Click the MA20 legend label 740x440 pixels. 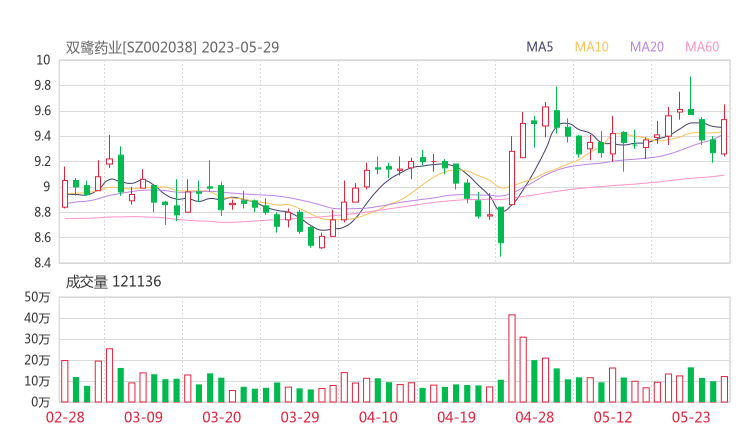point(647,47)
